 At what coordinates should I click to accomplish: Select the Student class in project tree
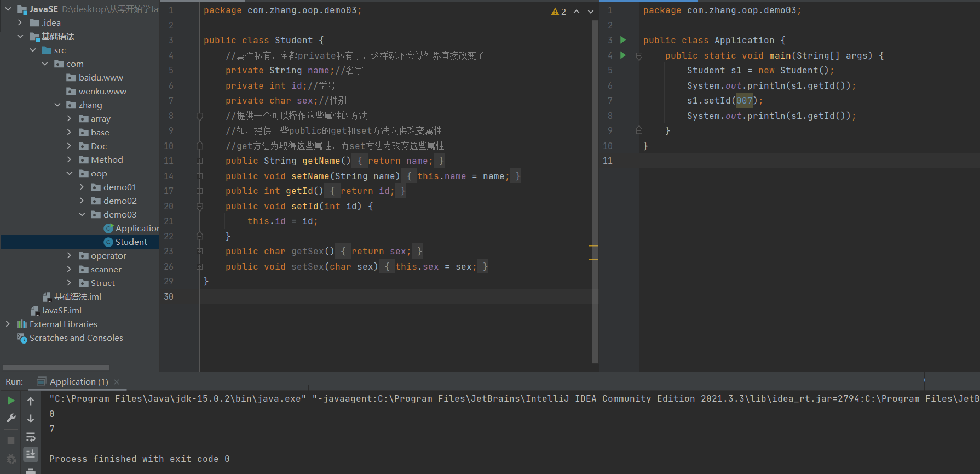(x=125, y=242)
